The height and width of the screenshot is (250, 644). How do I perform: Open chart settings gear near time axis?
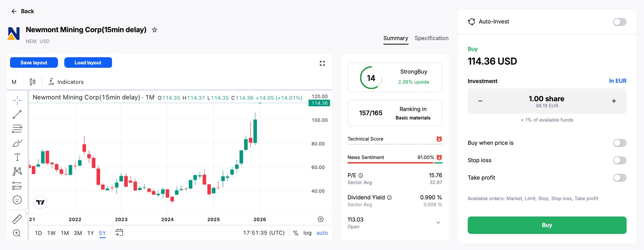tap(321, 219)
